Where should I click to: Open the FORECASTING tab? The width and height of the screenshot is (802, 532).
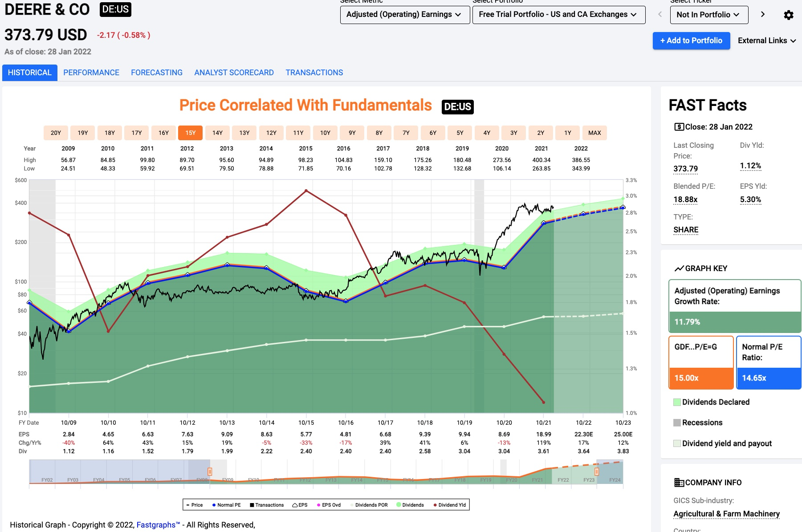(x=157, y=73)
